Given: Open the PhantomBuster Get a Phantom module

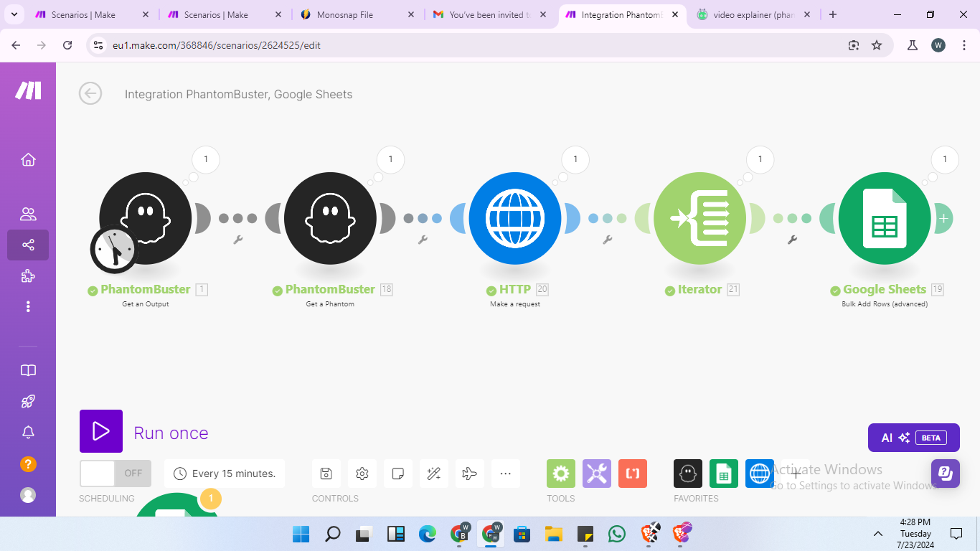Looking at the screenshot, I should point(330,218).
